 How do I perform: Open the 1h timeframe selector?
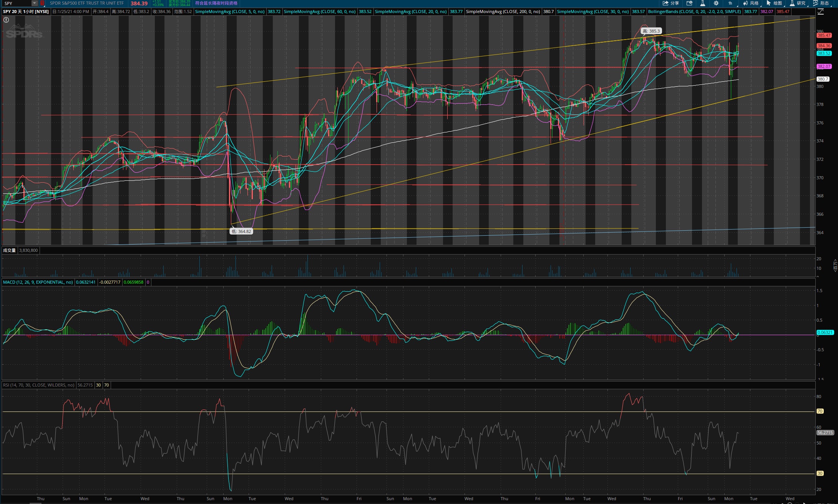point(730,3)
